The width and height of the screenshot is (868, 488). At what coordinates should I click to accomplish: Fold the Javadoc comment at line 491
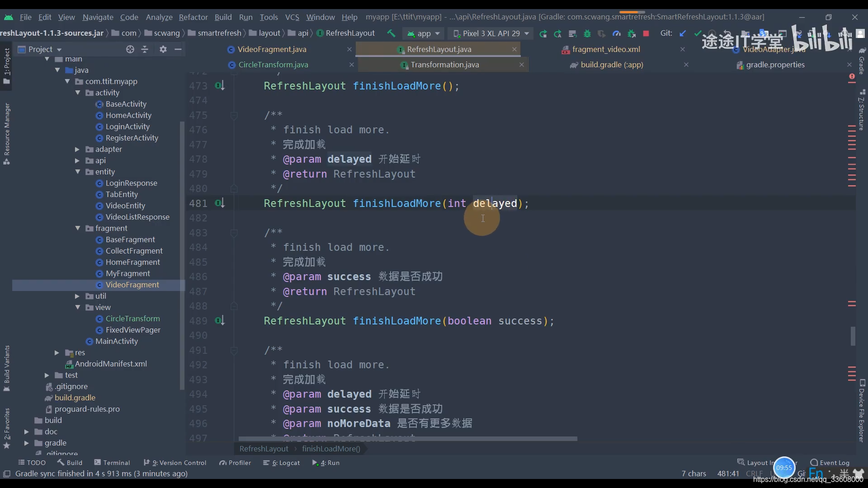[x=234, y=350]
